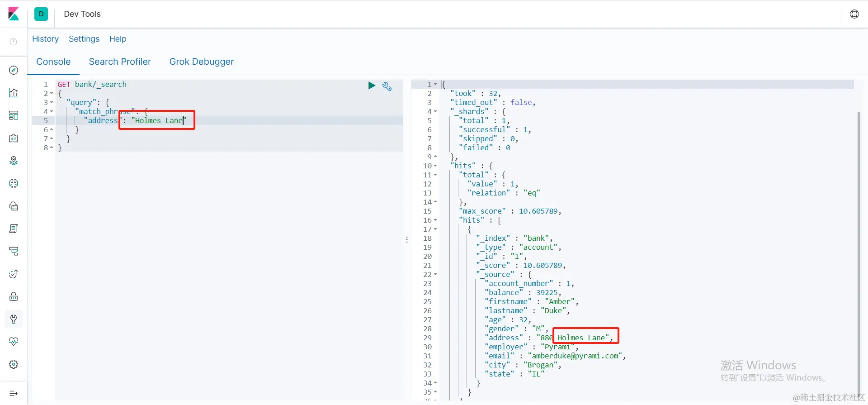Click the "email" amberduke@pyrami.com line
868x405 pixels.
pos(555,356)
